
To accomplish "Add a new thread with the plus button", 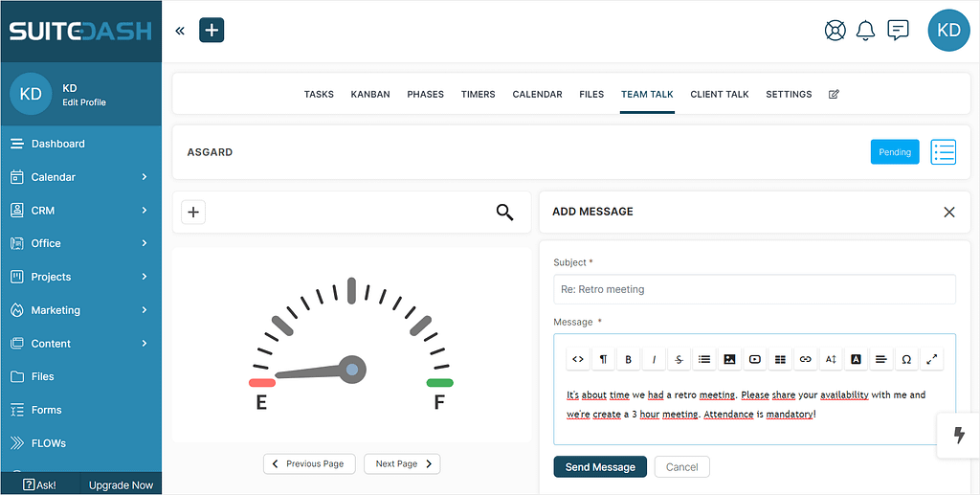I will tap(193, 213).
